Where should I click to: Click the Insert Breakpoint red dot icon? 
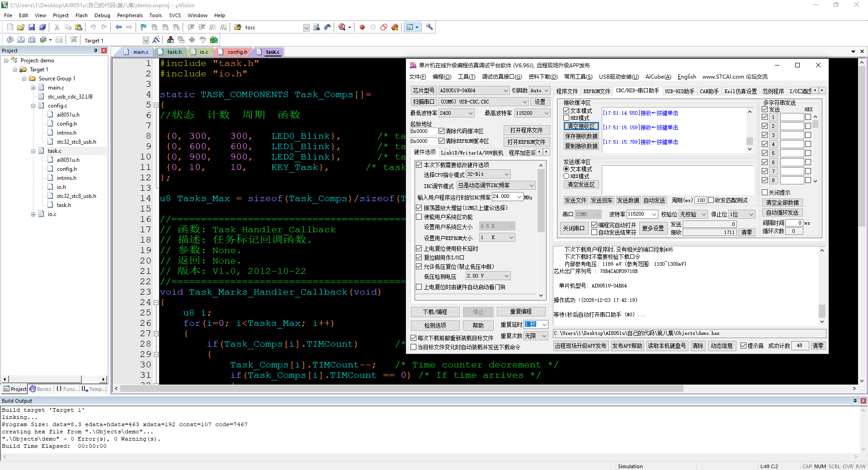click(362, 28)
